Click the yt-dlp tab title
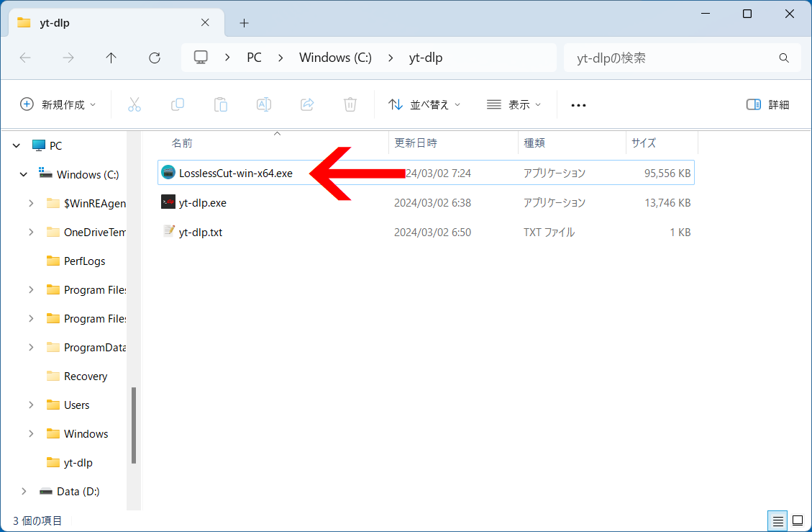The image size is (812, 532). coord(55,23)
